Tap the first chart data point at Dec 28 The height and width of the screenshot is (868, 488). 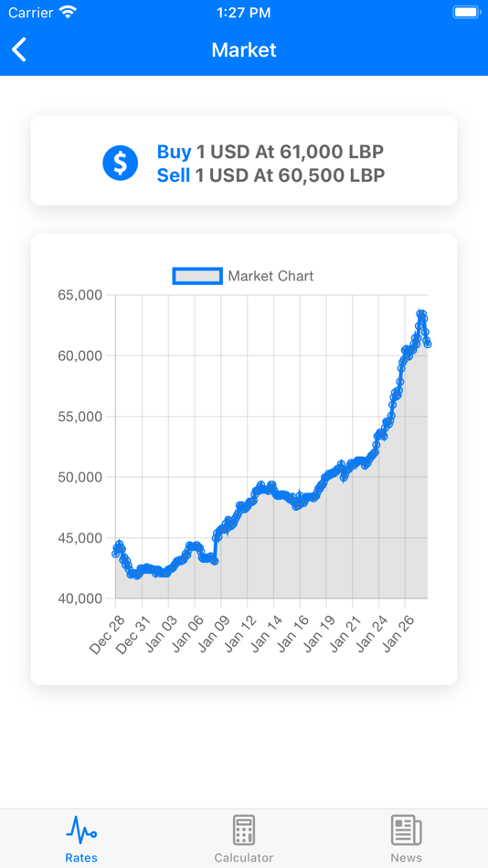(x=116, y=553)
